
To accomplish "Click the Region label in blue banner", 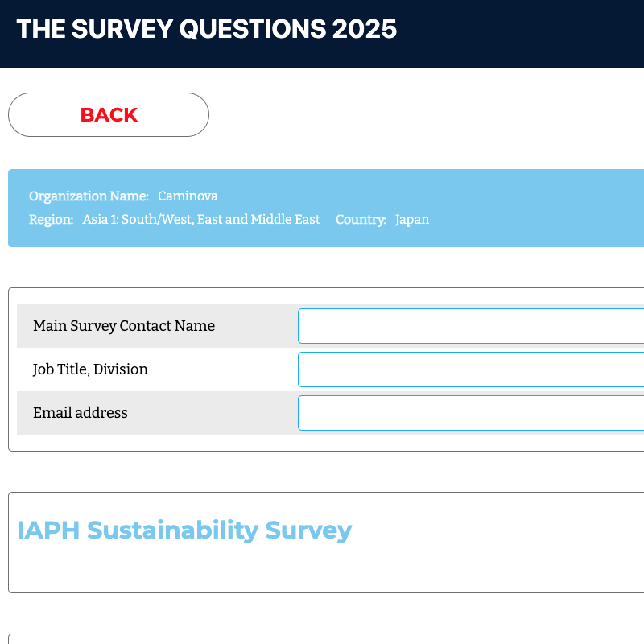I will (51, 219).
